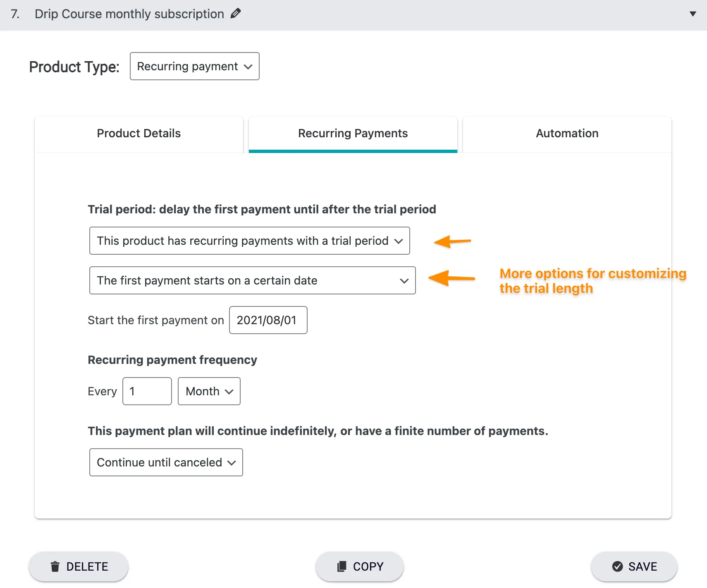This screenshot has width=707, height=588.
Task: Click the chevron on the trial period dropdown
Action: click(x=398, y=241)
